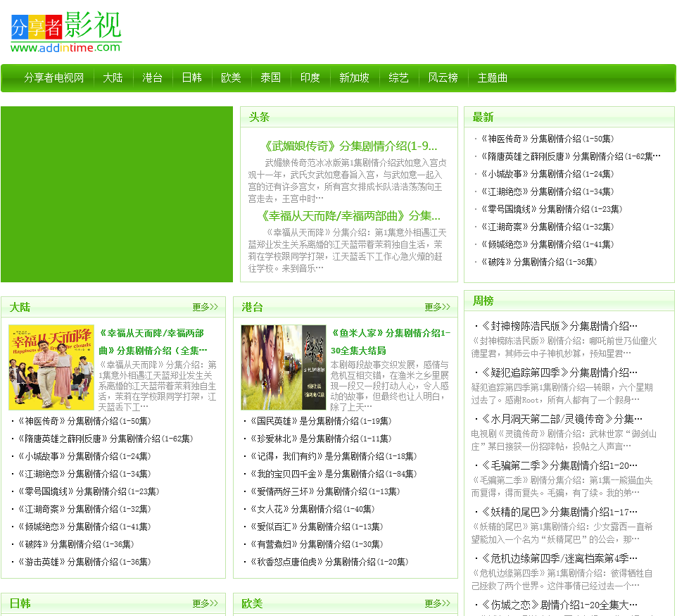
Task: Go to the 泰国 nav category
Action: (x=271, y=77)
